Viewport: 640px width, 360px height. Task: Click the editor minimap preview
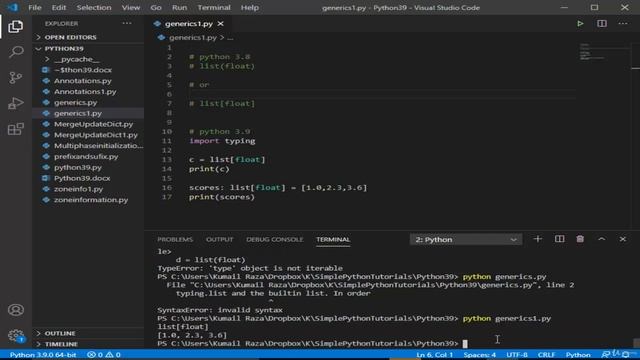(604, 52)
